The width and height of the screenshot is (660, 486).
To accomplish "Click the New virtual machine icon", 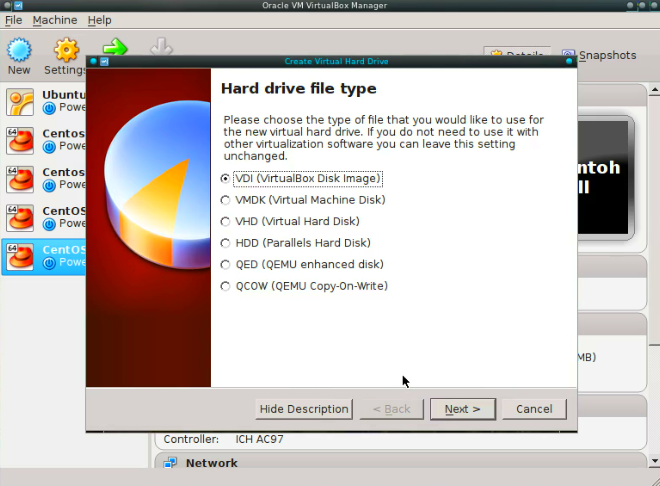I will click(19, 50).
